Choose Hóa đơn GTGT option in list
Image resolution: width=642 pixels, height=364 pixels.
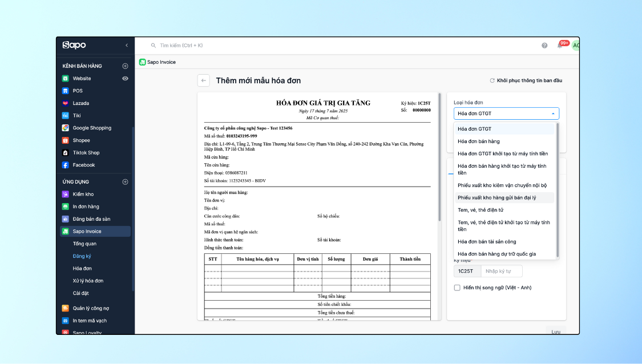(x=504, y=129)
